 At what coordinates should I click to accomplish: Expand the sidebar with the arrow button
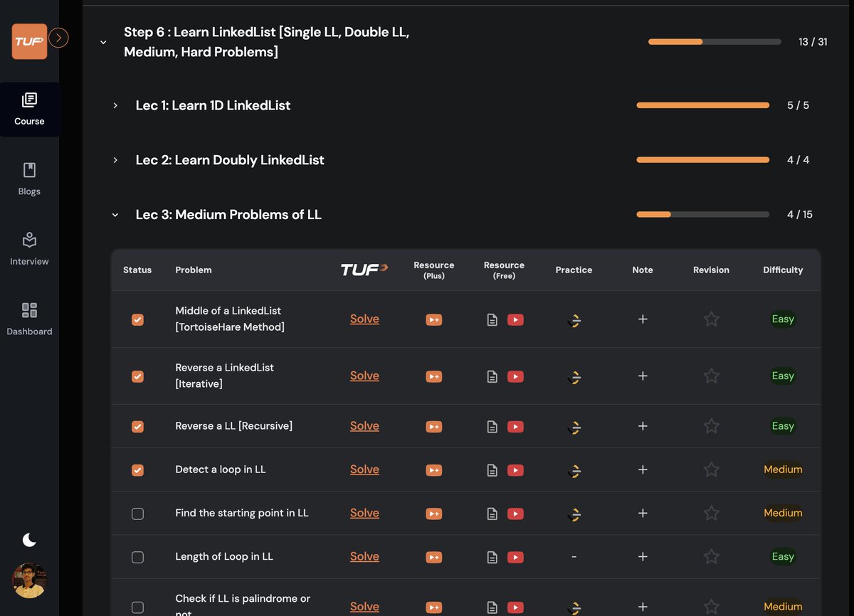pyautogui.click(x=59, y=38)
